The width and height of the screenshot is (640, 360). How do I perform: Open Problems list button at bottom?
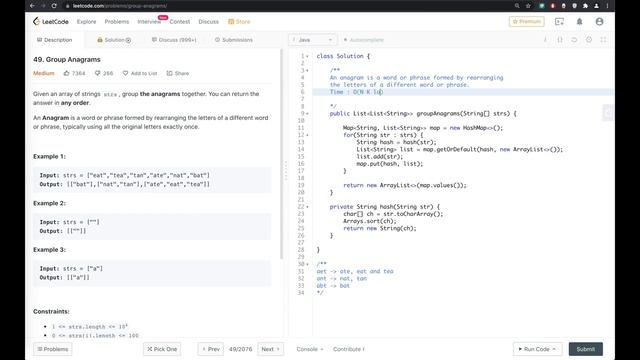(53, 349)
